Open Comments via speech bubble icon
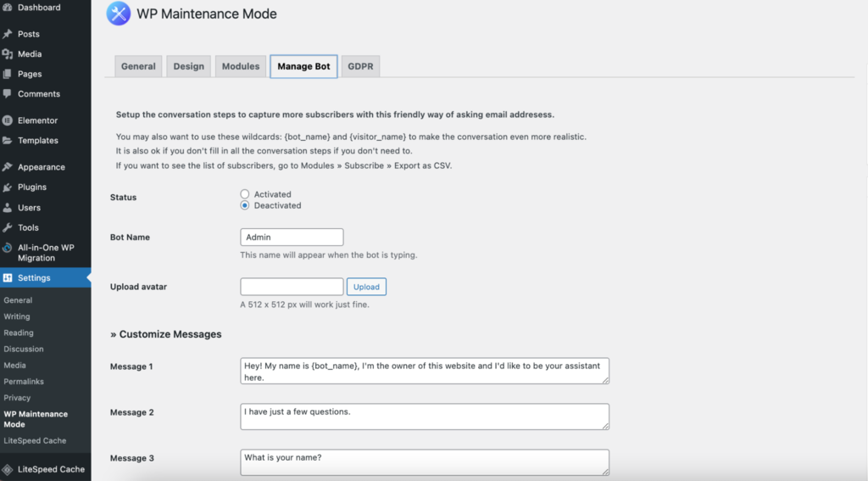868x481 pixels. pos(8,93)
